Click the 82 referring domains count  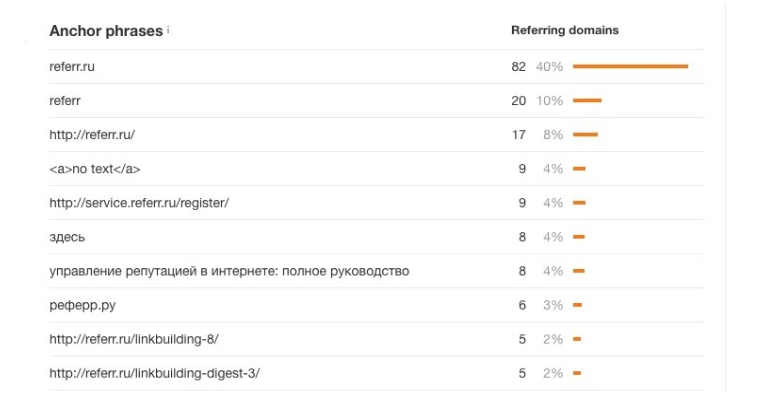(x=518, y=67)
